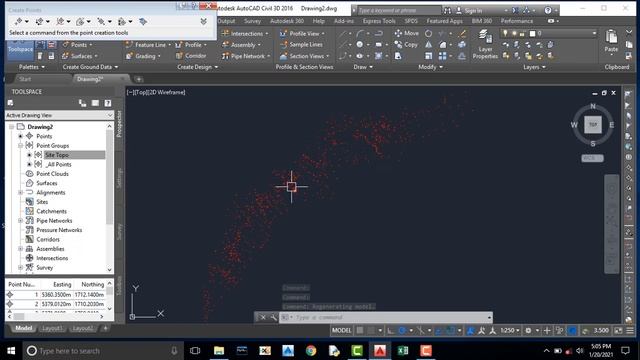640x360 pixels.
Task: Expand the Draw panel
Action: 363,67
